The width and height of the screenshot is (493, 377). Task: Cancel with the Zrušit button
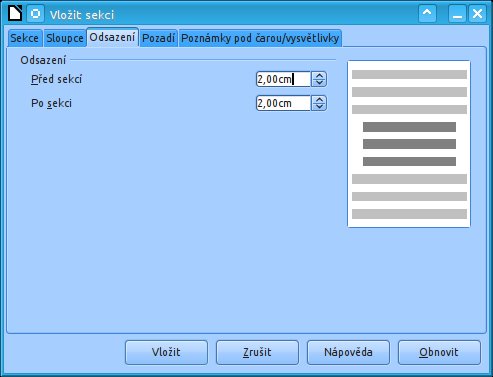tap(257, 352)
